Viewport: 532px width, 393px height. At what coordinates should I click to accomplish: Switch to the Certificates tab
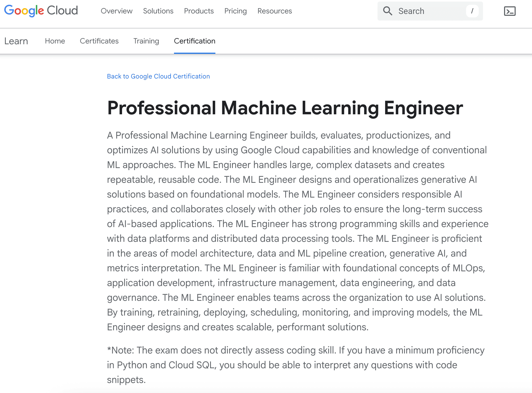[x=99, y=41]
